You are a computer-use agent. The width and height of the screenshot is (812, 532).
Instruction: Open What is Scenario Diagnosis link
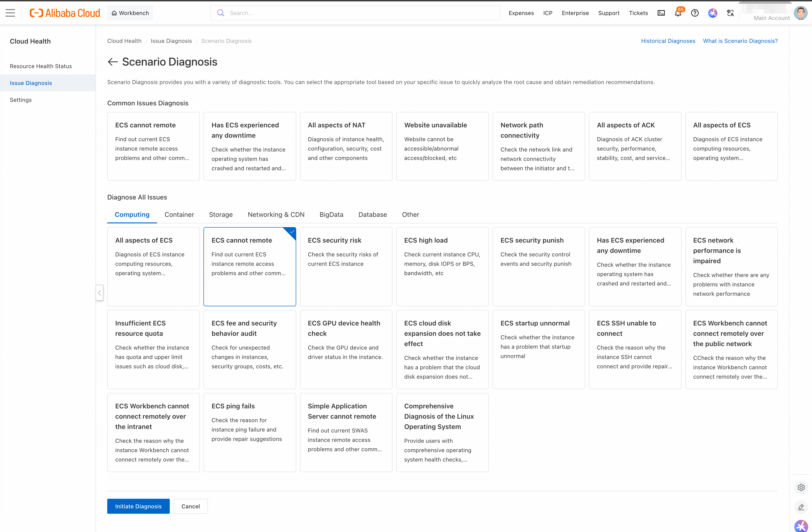click(740, 41)
